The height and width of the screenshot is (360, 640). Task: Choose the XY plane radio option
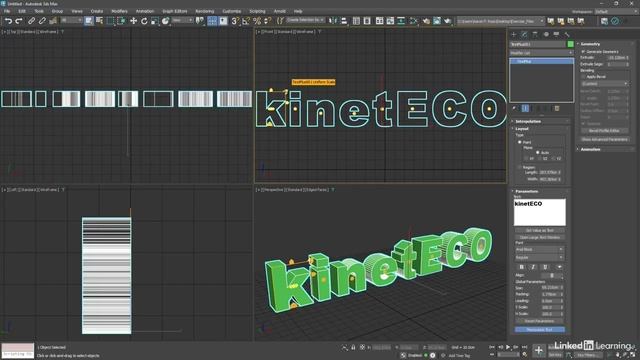[526, 158]
